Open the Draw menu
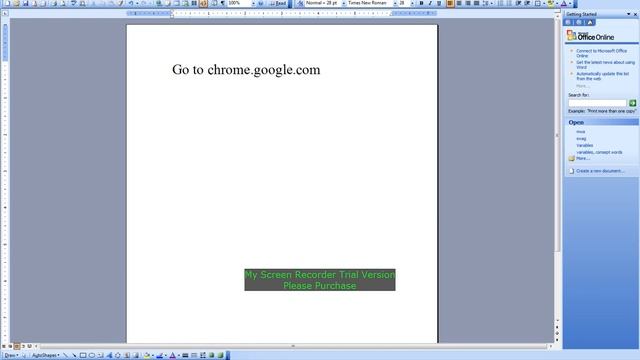 [11, 356]
